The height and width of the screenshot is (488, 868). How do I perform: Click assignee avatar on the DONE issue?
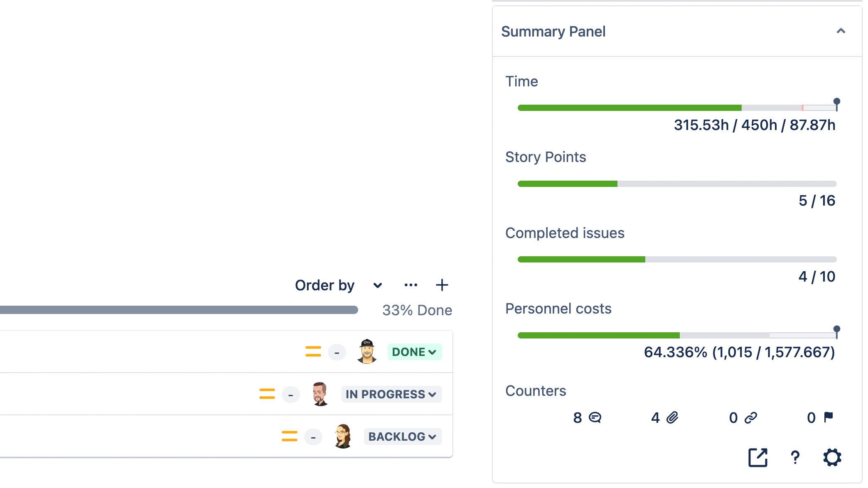pyautogui.click(x=366, y=352)
